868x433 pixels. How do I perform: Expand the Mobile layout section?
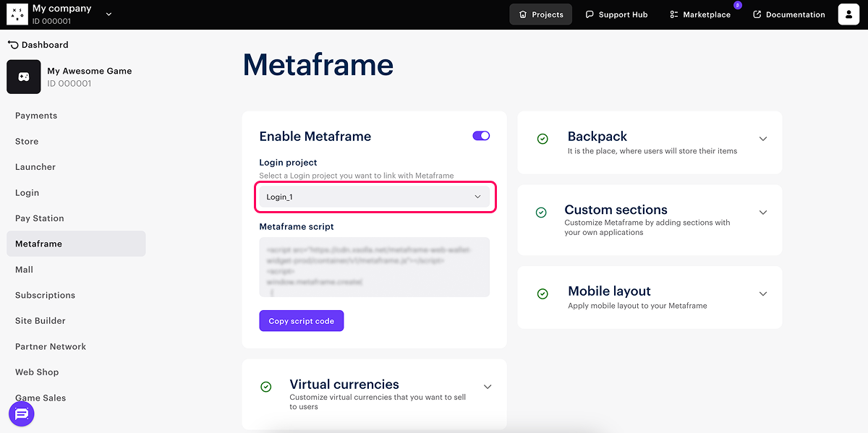click(763, 293)
